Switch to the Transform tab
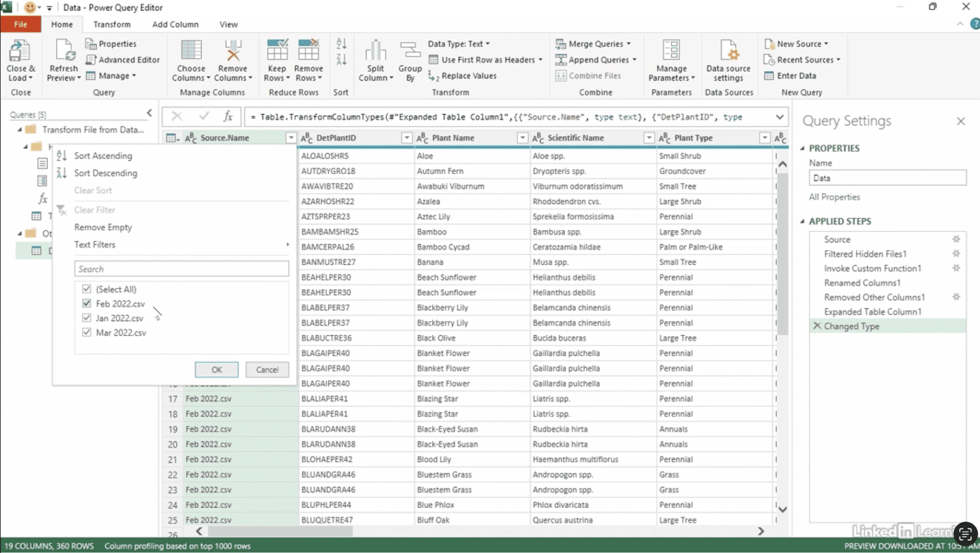Screen dimensions: 980x553 112,24
